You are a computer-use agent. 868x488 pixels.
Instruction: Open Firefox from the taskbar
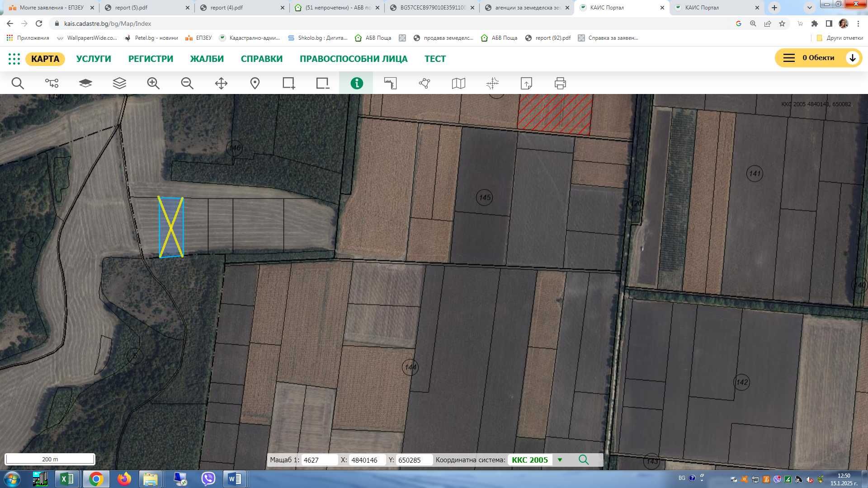pos(124,479)
